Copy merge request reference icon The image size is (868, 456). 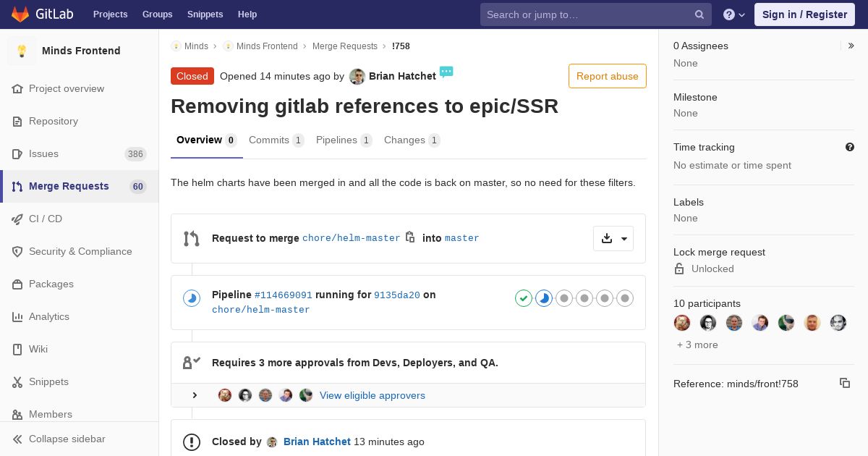[x=845, y=383]
